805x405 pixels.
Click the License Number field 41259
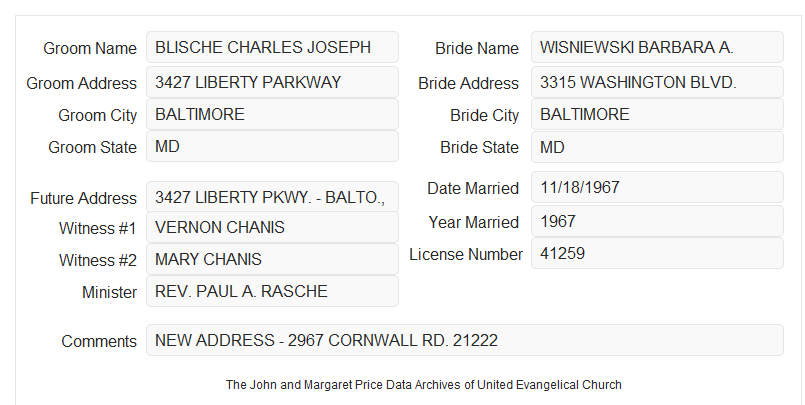tap(657, 253)
